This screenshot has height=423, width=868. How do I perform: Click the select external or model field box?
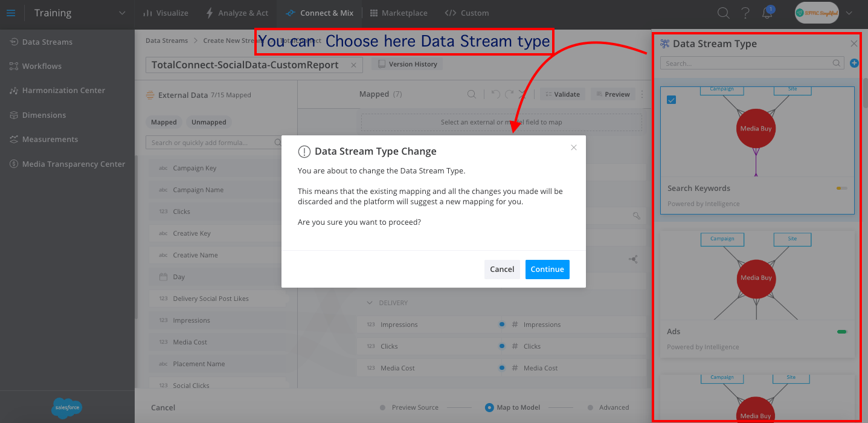pyautogui.click(x=501, y=122)
